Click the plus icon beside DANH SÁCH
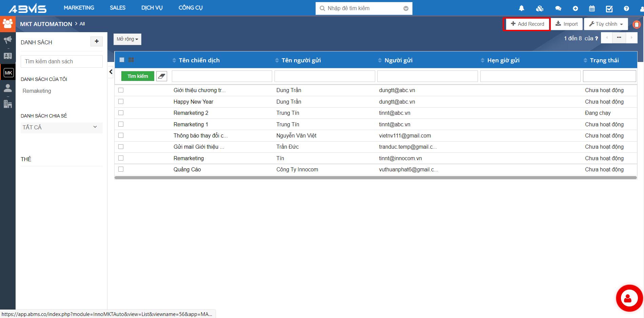The width and height of the screenshot is (644, 318). click(97, 41)
